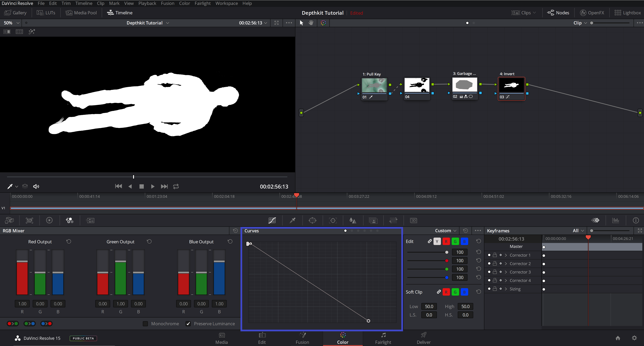Switch to the Fusion page
Image resolution: width=644 pixels, height=346 pixels.
click(302, 338)
